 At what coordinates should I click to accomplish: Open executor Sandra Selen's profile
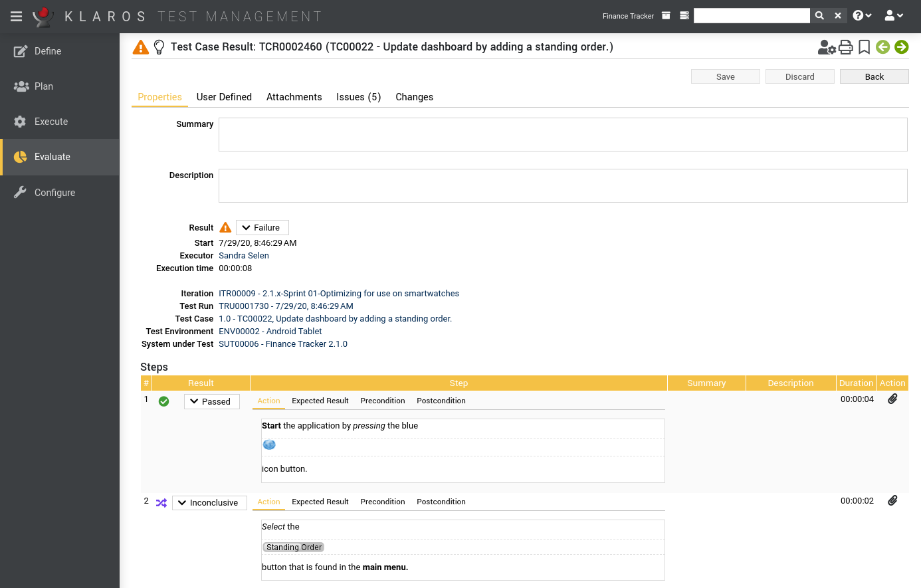click(x=244, y=255)
